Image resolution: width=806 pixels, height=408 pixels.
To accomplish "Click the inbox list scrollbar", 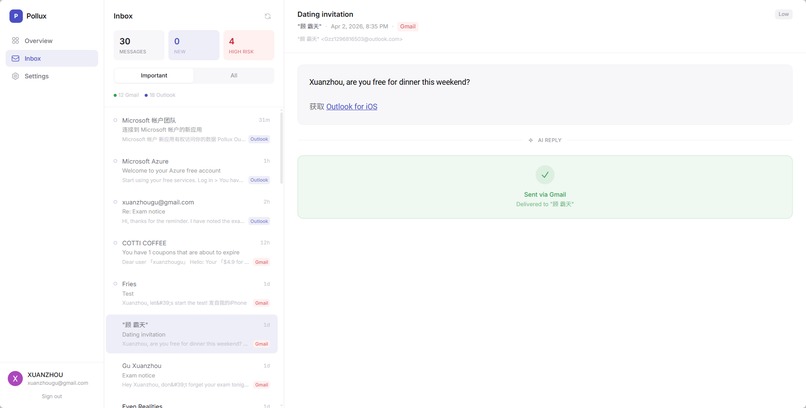I will click(281, 147).
